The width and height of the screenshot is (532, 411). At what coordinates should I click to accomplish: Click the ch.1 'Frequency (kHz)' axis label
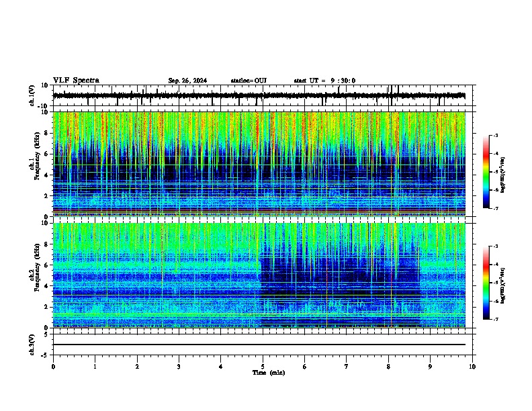click(36, 156)
